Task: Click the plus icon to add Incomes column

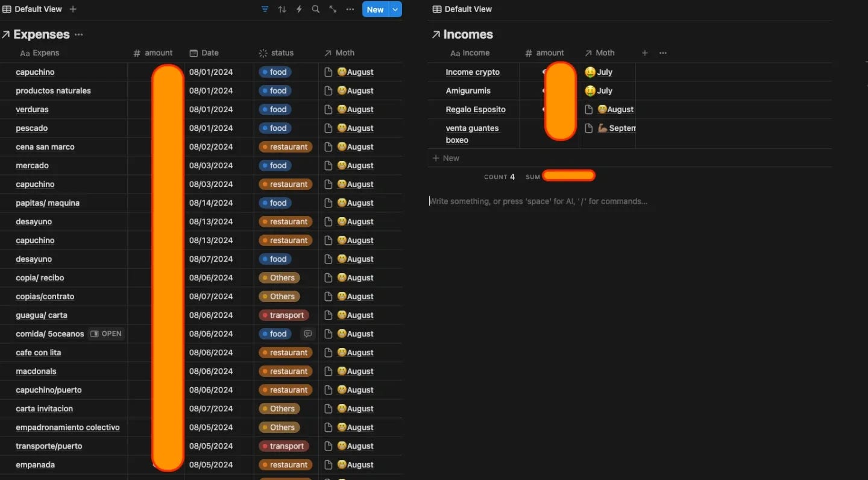Action: tap(645, 53)
